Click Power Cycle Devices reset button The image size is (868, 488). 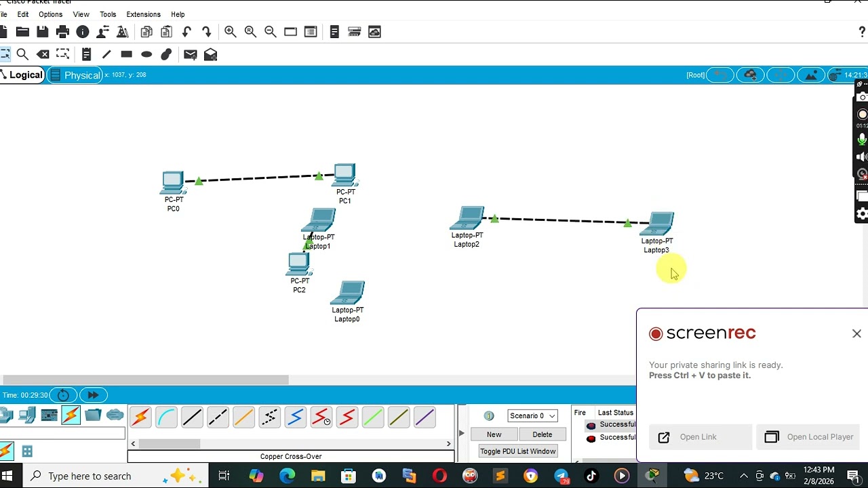coord(63,395)
